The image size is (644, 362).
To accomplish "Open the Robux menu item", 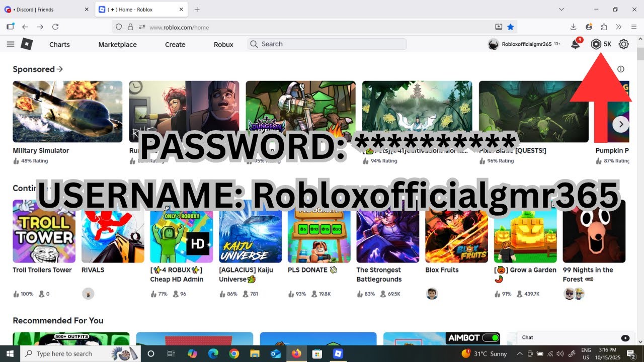I will point(223,44).
